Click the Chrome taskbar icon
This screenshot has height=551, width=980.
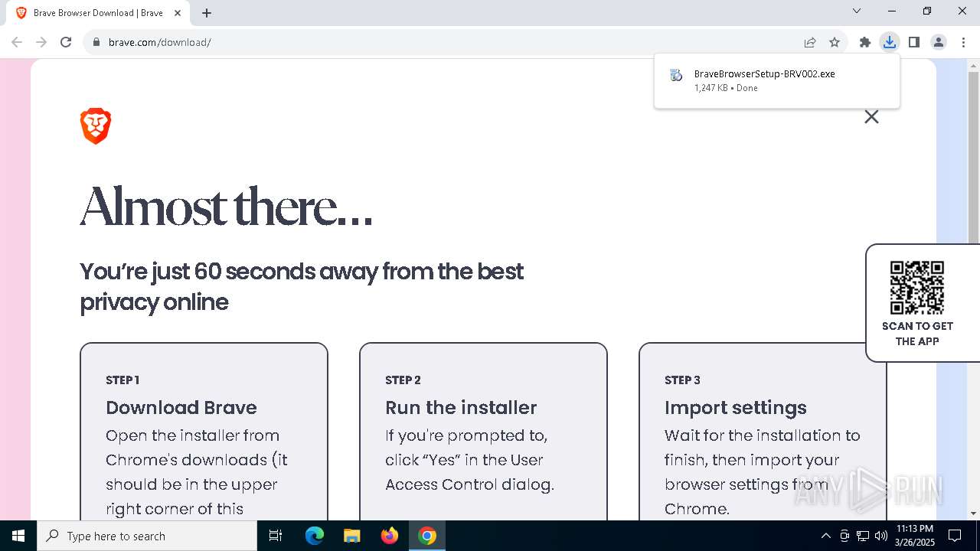point(427,536)
